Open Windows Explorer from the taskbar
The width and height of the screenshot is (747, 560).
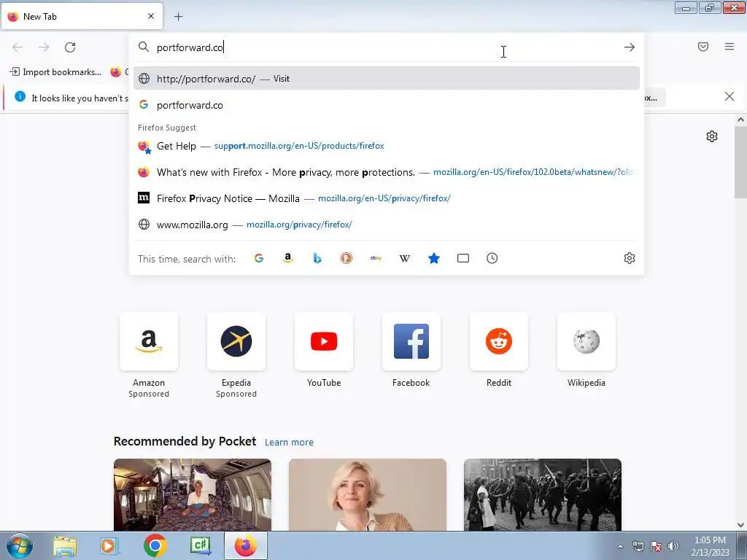(65, 545)
